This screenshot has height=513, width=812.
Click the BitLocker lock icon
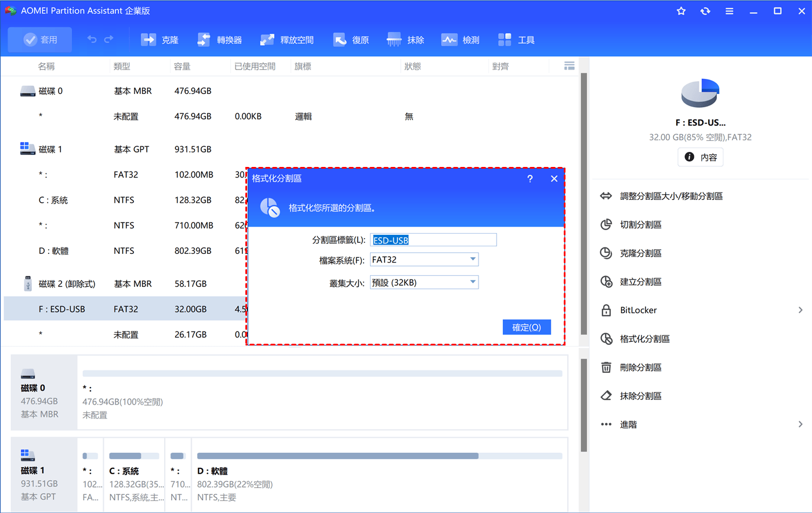(x=606, y=310)
